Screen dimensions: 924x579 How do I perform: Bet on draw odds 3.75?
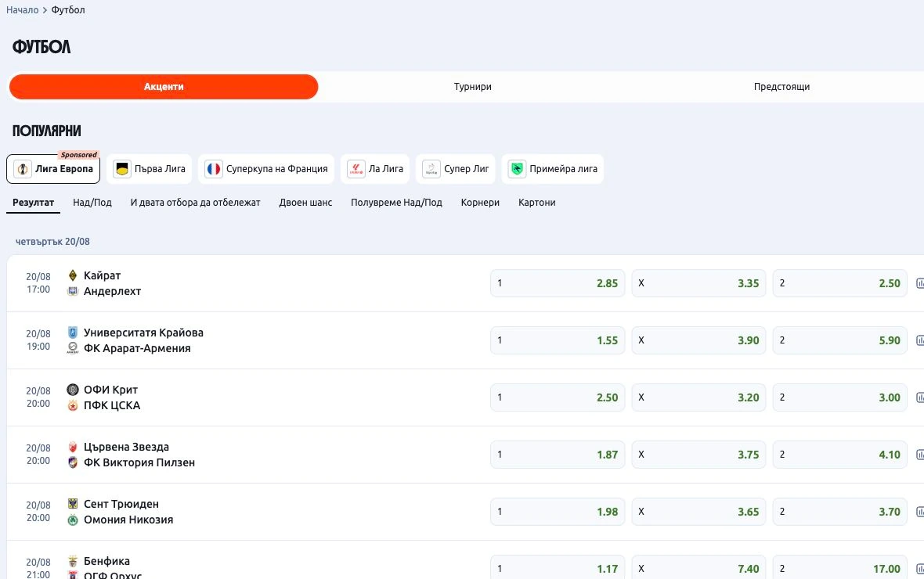pyautogui.click(x=699, y=455)
